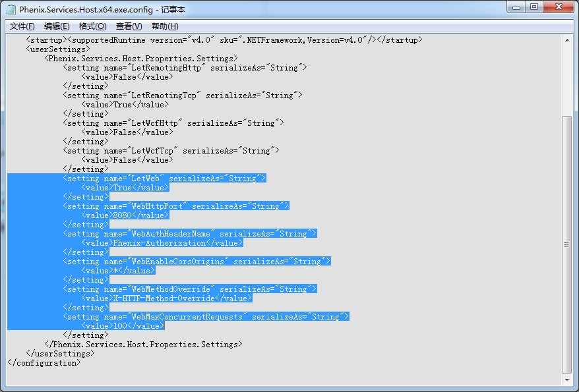579x392 pixels.
Task: Click the LetWcfTcp setting line
Action: 171,150
